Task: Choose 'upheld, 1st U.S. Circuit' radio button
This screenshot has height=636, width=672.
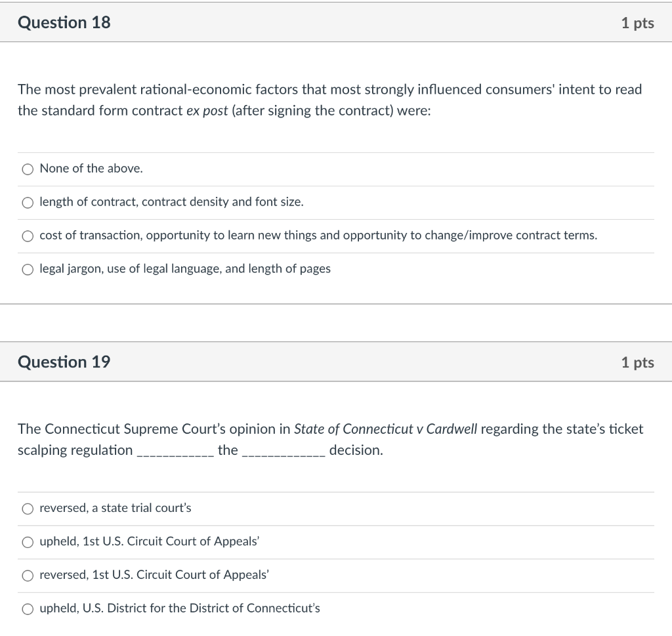Action: point(28,542)
